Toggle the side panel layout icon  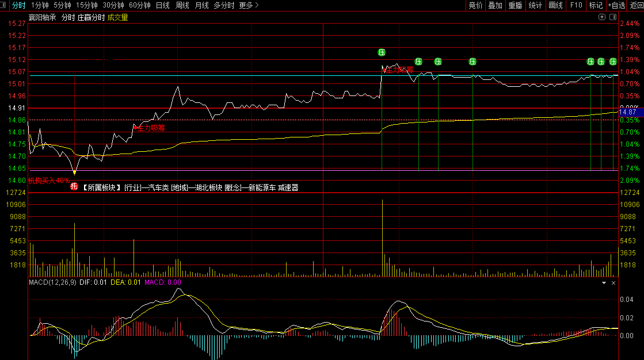point(612,17)
